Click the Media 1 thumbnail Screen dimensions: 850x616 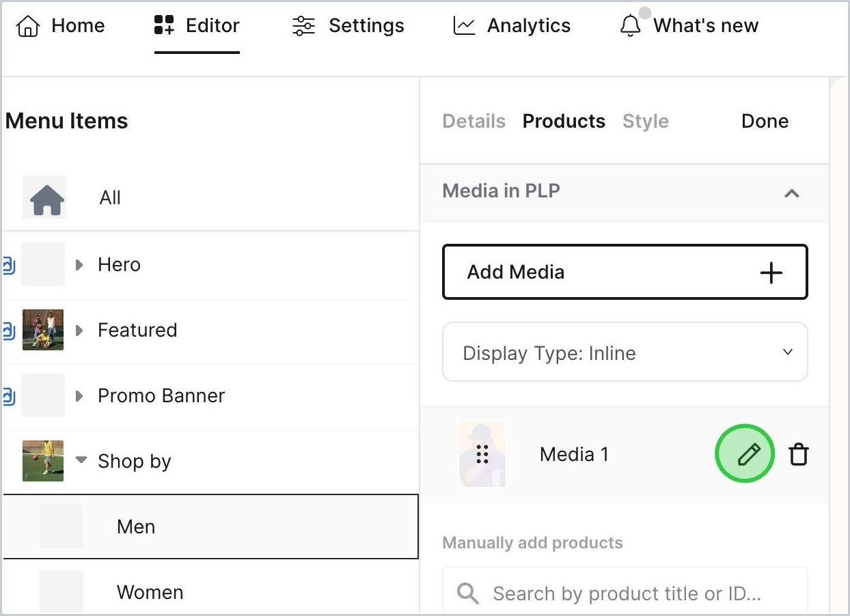[482, 454]
